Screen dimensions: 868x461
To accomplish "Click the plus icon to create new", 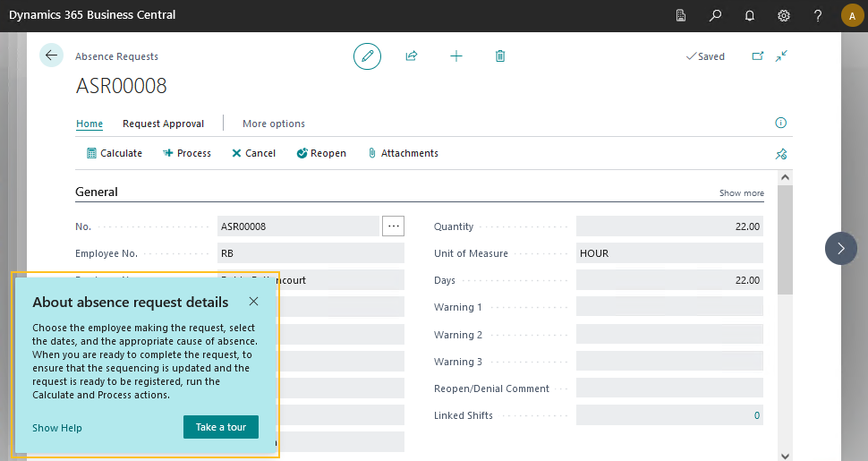I will (x=456, y=55).
